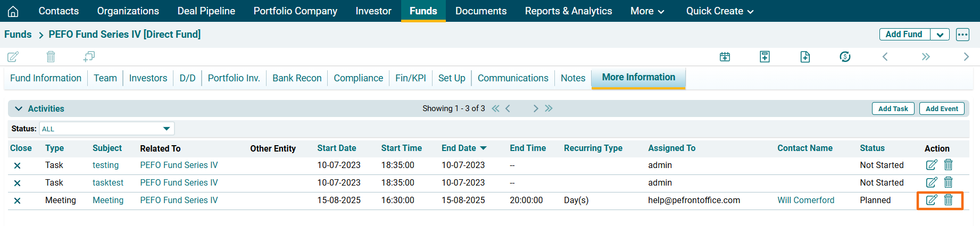Open the three-dots more options button
This screenshot has height=226, width=980.
click(x=962, y=35)
